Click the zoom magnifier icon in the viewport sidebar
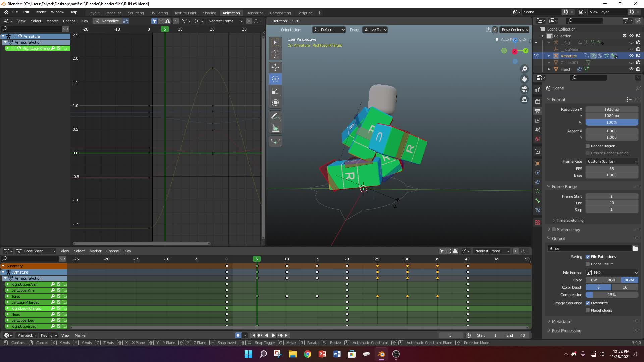This screenshot has width=644, height=362. (525, 69)
